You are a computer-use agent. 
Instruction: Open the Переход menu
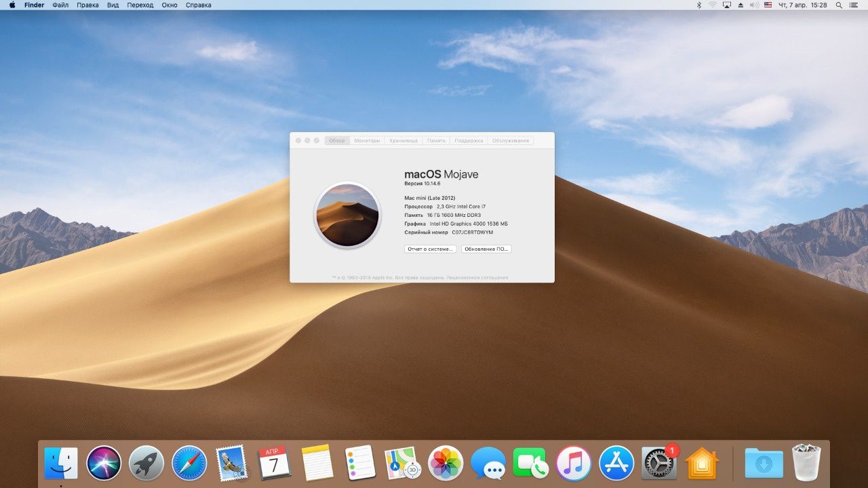[x=140, y=5]
